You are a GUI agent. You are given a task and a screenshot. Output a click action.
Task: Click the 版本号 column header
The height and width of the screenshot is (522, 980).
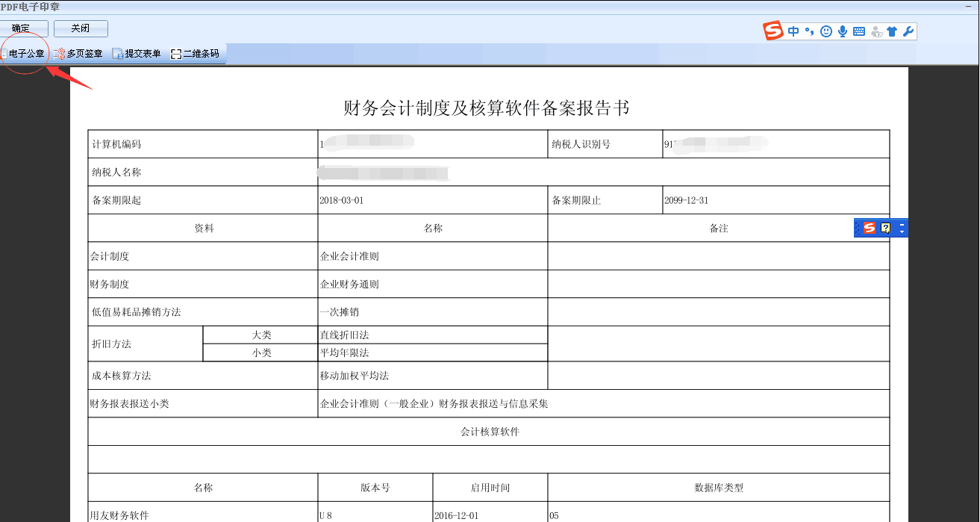coord(375,488)
